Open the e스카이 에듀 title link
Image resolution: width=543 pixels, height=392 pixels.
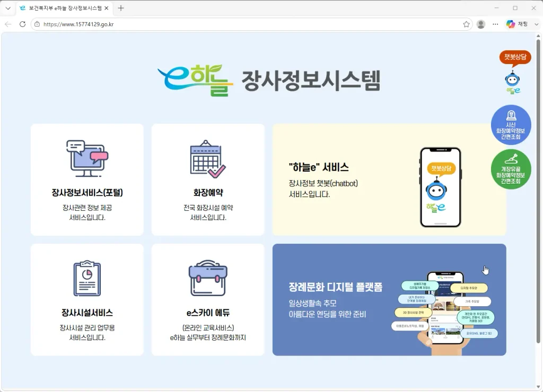click(208, 313)
